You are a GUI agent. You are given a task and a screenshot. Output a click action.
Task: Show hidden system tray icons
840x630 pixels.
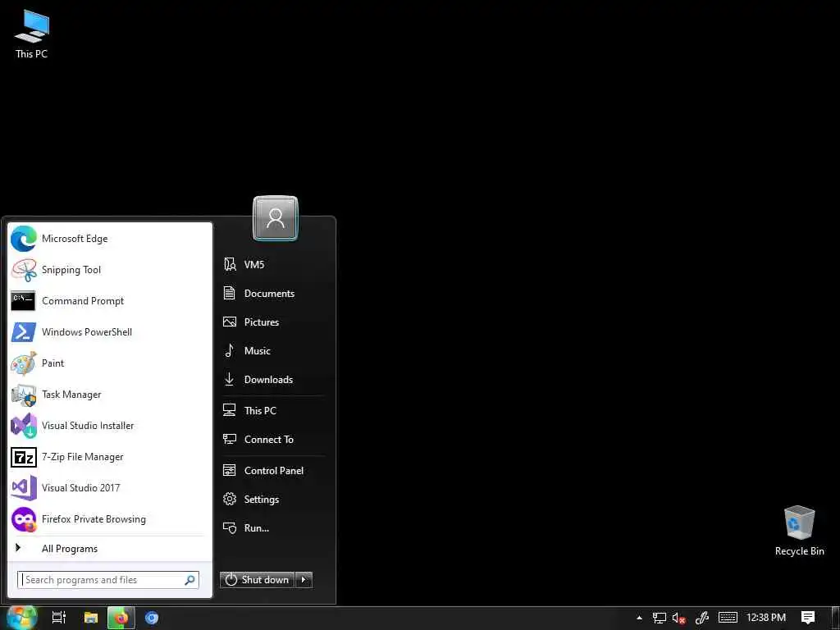(639, 618)
